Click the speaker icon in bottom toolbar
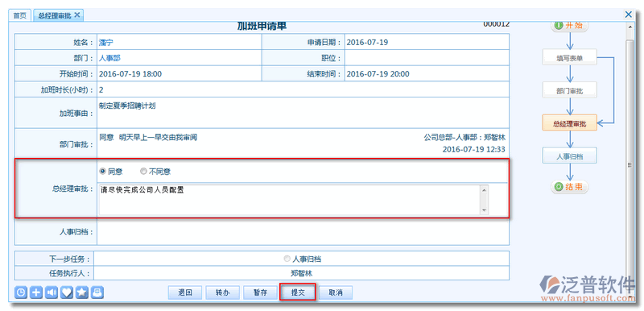The width and height of the screenshot is (644, 311). 52,292
